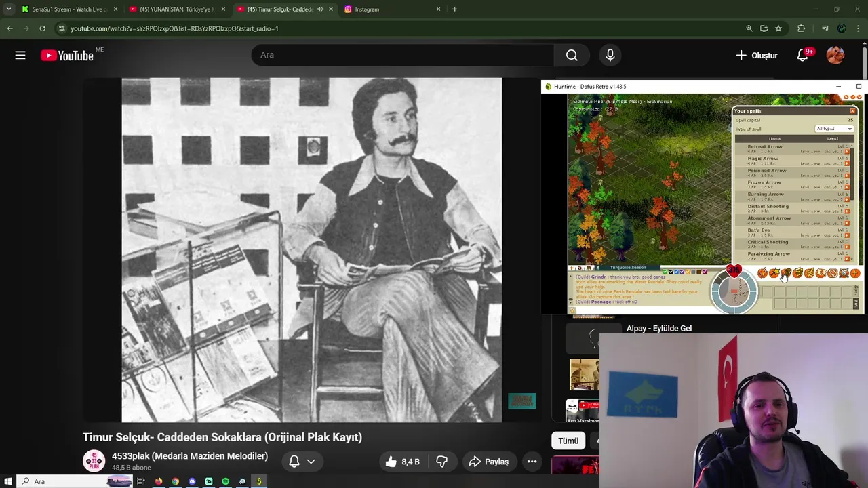Click the Dofus heart health indicator
The image size is (868, 488).
click(x=734, y=271)
